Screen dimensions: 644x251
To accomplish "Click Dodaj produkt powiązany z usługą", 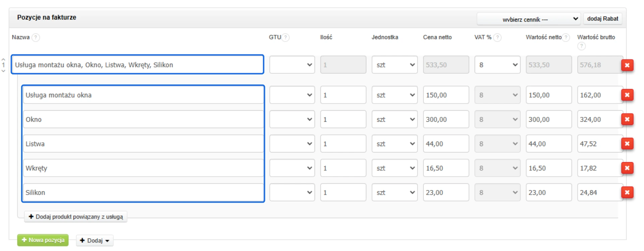I will [76, 216].
